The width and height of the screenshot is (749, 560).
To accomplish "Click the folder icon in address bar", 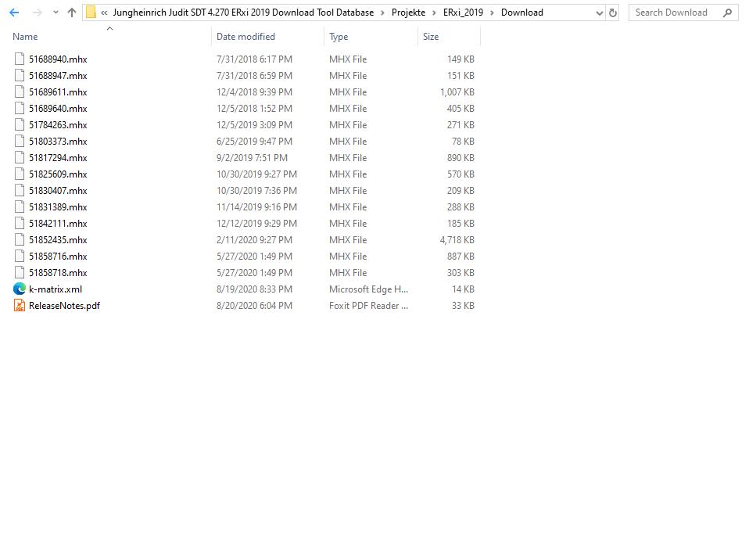I will [91, 13].
